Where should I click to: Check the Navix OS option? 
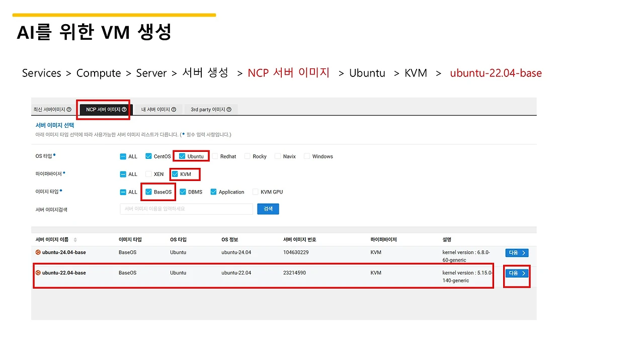[x=278, y=156]
